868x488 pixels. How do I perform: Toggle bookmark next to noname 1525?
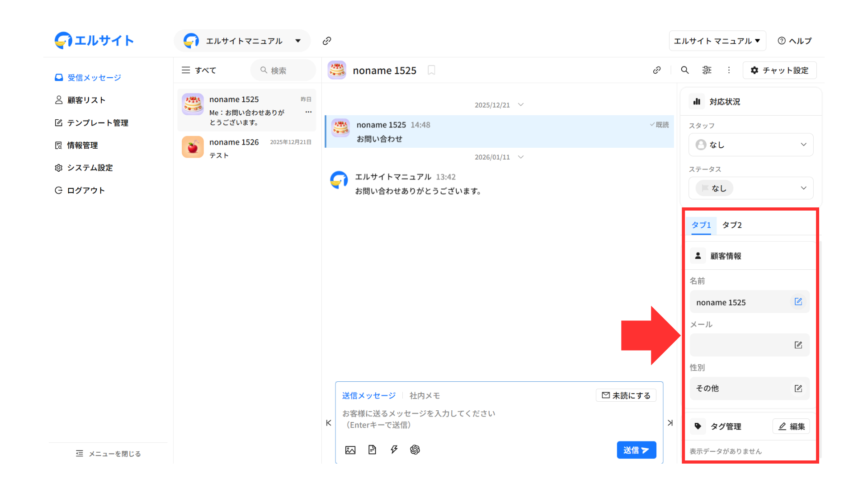[431, 70]
